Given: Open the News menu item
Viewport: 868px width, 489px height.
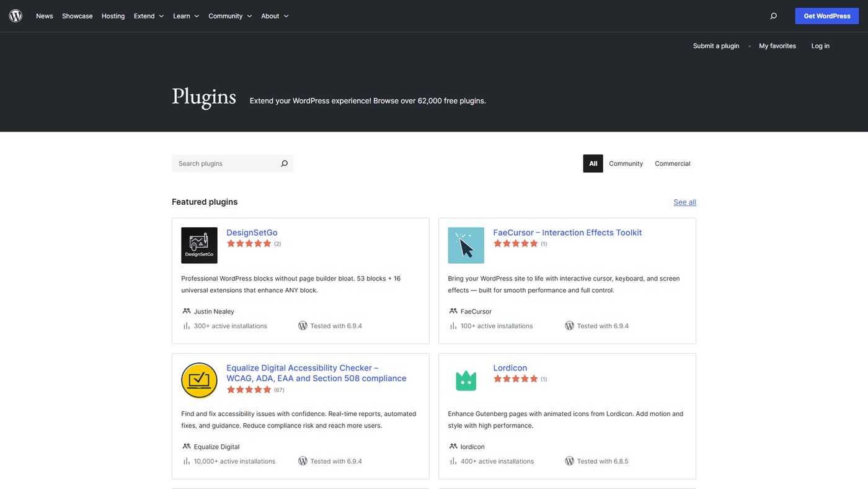Looking at the screenshot, I should pos(44,16).
